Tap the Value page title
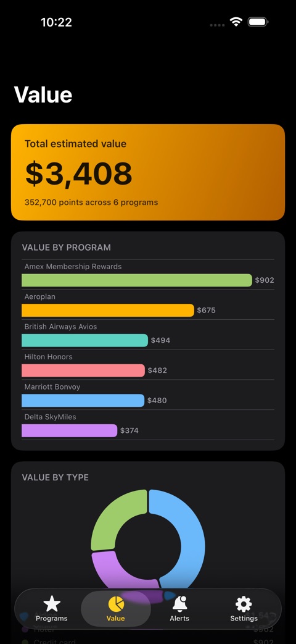Screen dimensions: 296x644 [43, 94]
